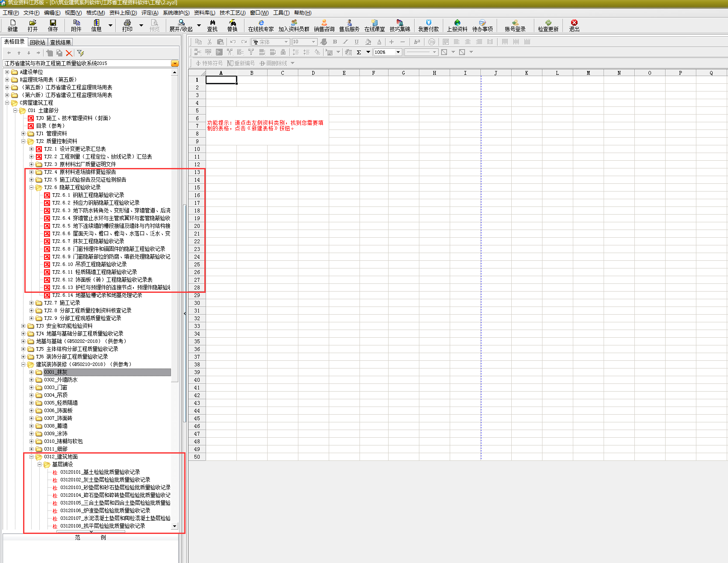Click the 信息 (Info) toolbar icon
The height and width of the screenshot is (563, 728).
[97, 25]
